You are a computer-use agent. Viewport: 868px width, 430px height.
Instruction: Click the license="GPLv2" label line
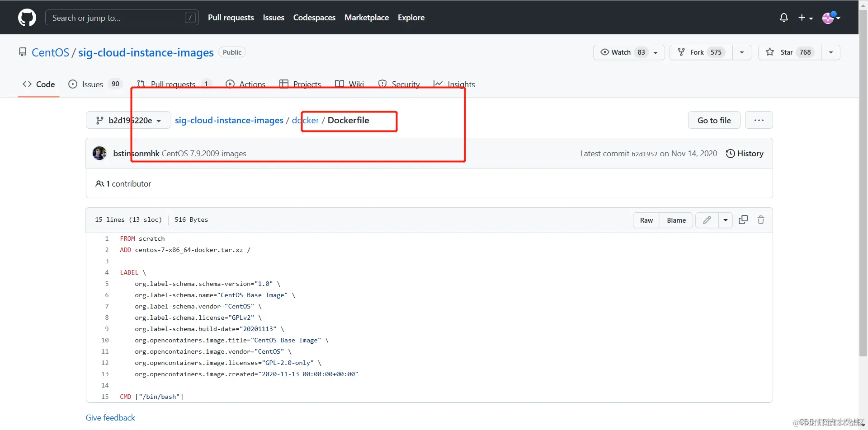198,318
